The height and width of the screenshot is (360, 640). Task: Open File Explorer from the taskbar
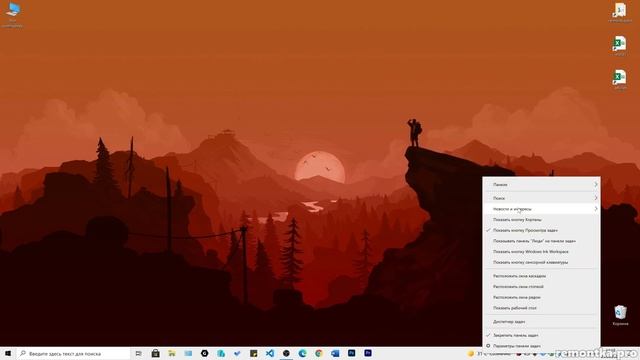[172, 353]
